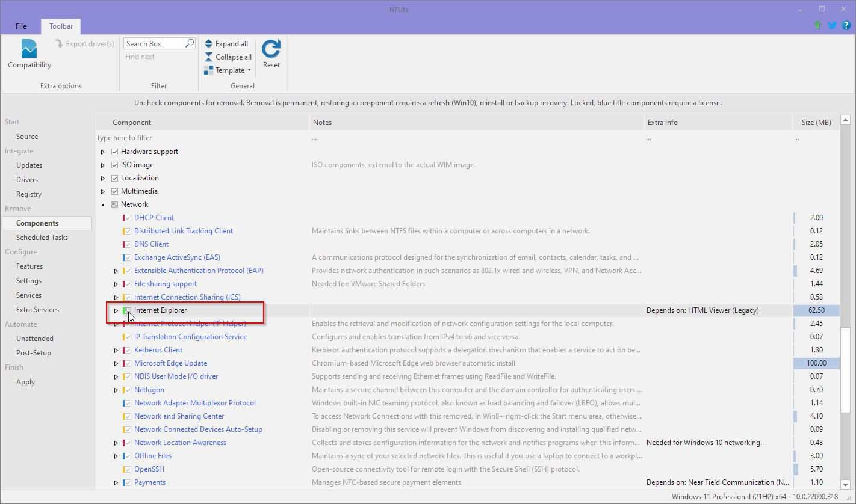856x504 pixels.
Task: Expand the ISO image node
Action: 103,165
